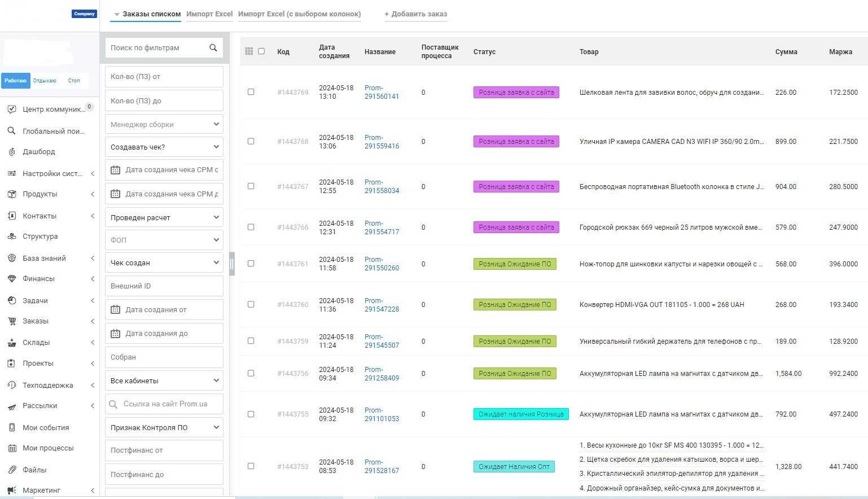Image resolution: width=868 pixels, height=499 pixels.
Task: Click + Добавить заказ button
Action: [x=416, y=14]
